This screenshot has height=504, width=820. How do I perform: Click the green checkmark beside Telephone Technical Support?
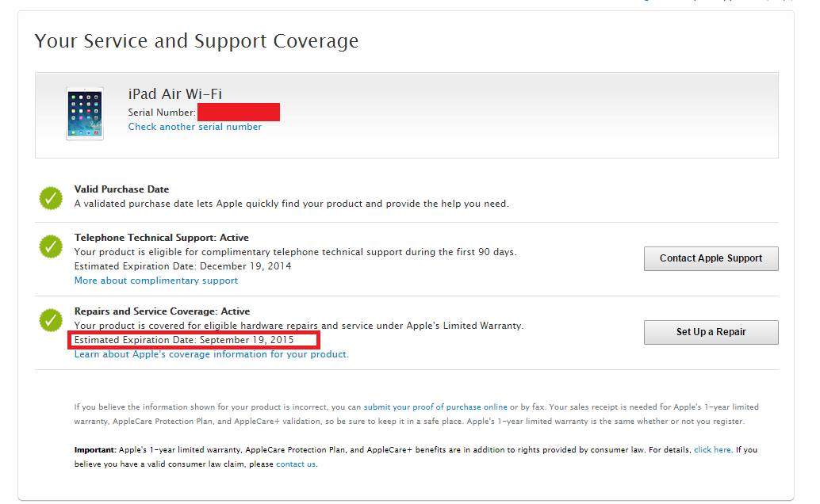pyautogui.click(x=51, y=246)
